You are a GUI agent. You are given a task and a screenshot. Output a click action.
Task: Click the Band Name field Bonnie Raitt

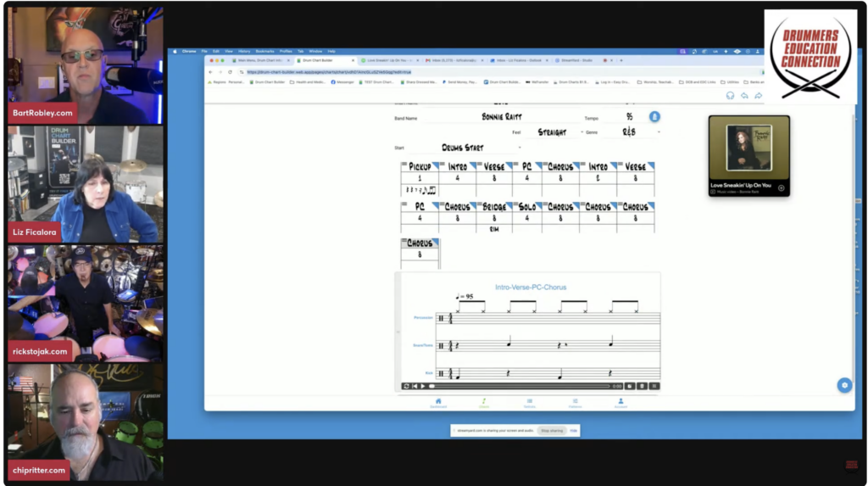(x=502, y=117)
